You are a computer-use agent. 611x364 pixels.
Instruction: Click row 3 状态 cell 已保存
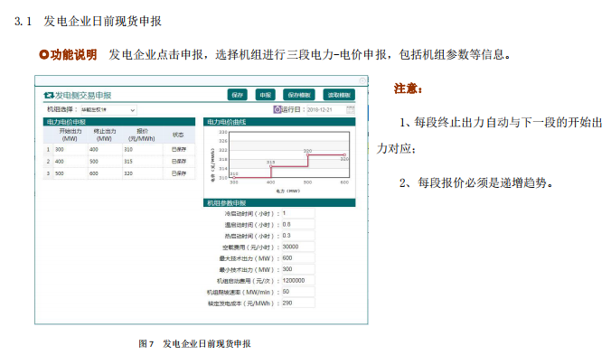pyautogui.click(x=178, y=173)
